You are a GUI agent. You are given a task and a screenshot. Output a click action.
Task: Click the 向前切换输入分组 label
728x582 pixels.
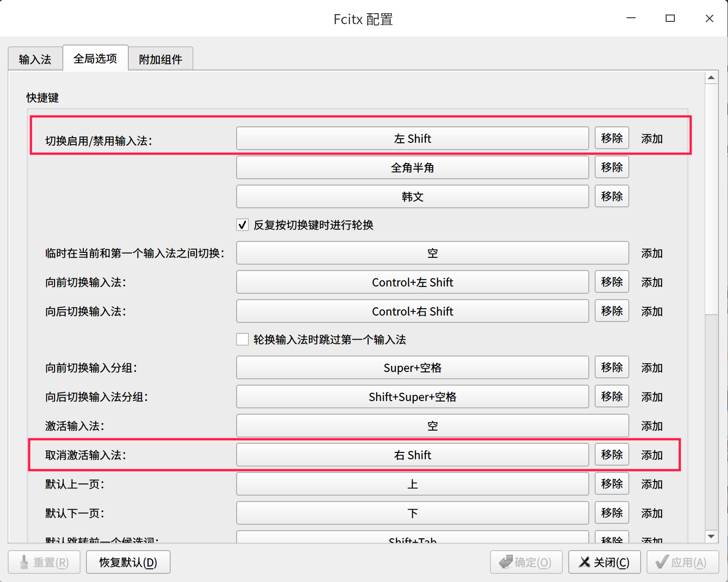[91, 368]
